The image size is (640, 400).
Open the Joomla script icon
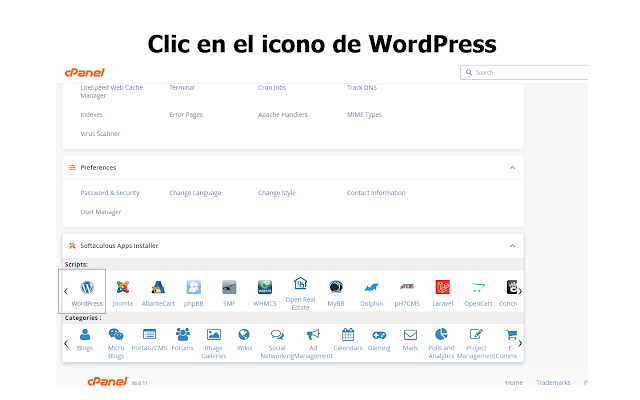click(122, 287)
